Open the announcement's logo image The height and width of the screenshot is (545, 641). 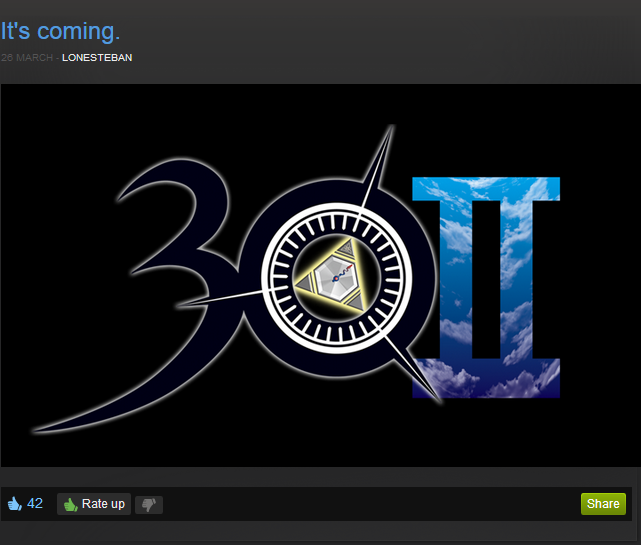320,275
